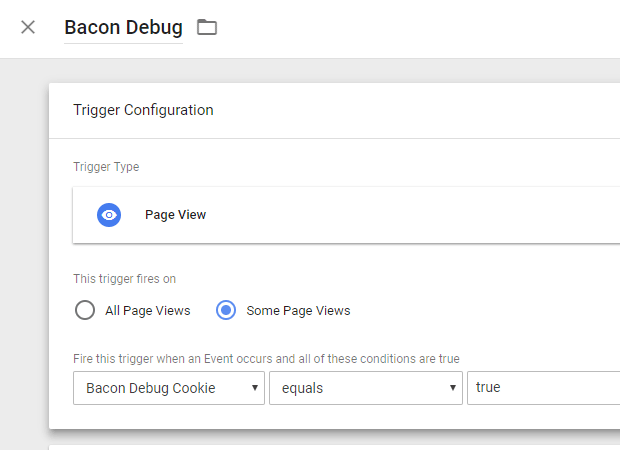
Task: Click the Trigger Type label
Action: 106,167
